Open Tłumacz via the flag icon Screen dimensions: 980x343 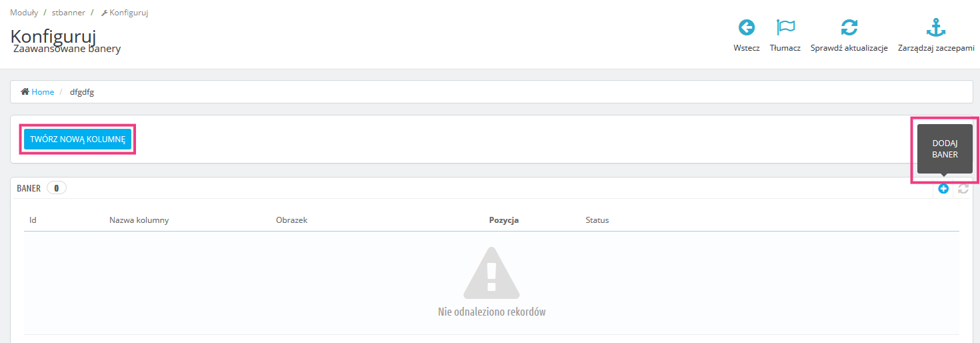pyautogui.click(x=785, y=27)
